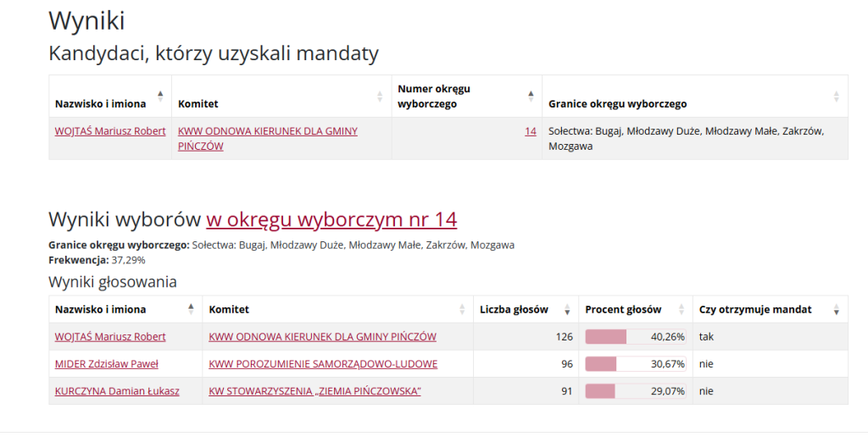Open the two-line KWW ODNOWA KIERUNEK committee link in mandates table
Viewport: 868px width, 442px height.
(267, 138)
